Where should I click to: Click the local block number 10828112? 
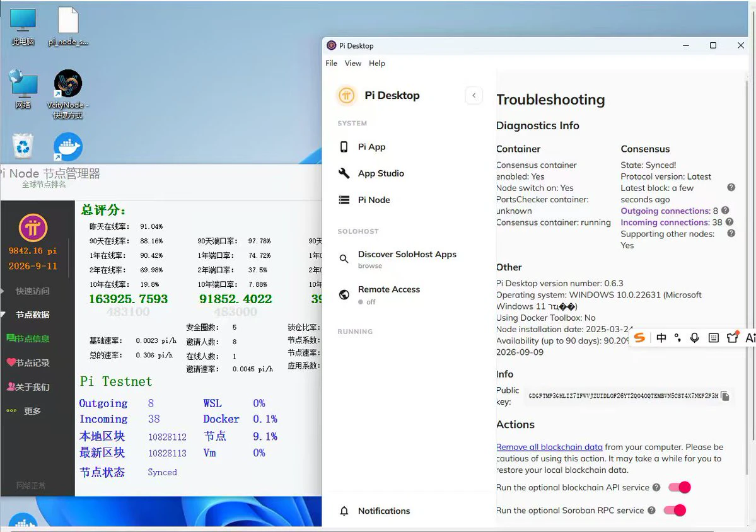point(167,437)
